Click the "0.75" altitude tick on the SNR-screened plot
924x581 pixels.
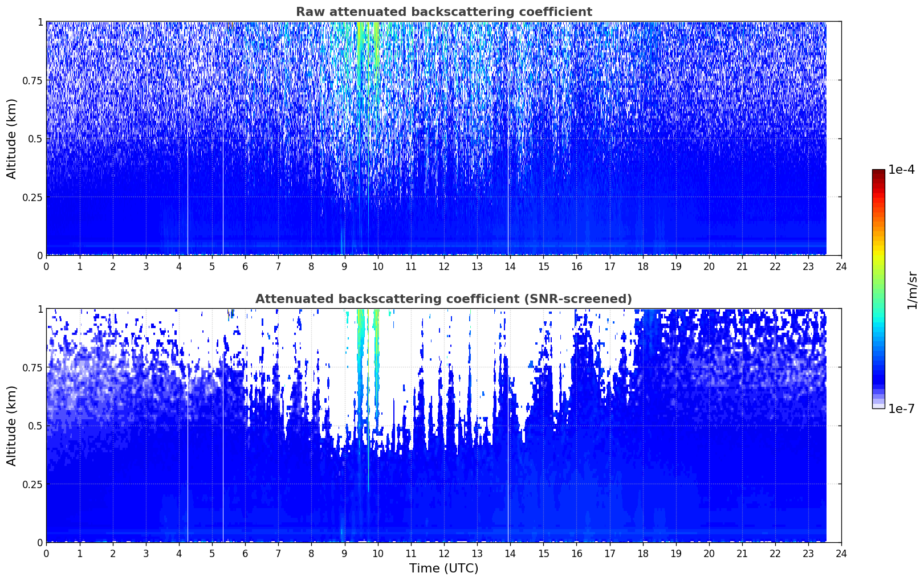pos(32,367)
